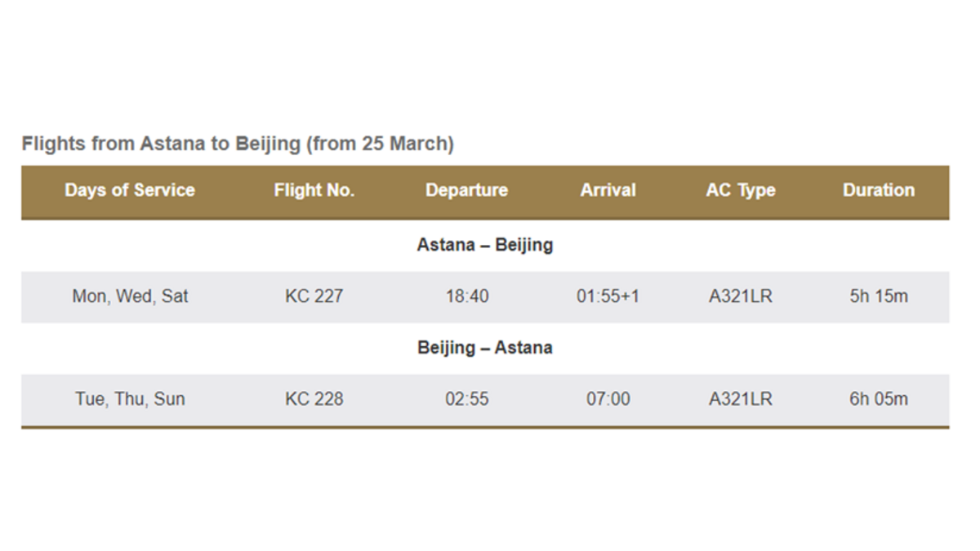
Task: Click the Tue, Thu, Sun cell
Action: coord(130,399)
